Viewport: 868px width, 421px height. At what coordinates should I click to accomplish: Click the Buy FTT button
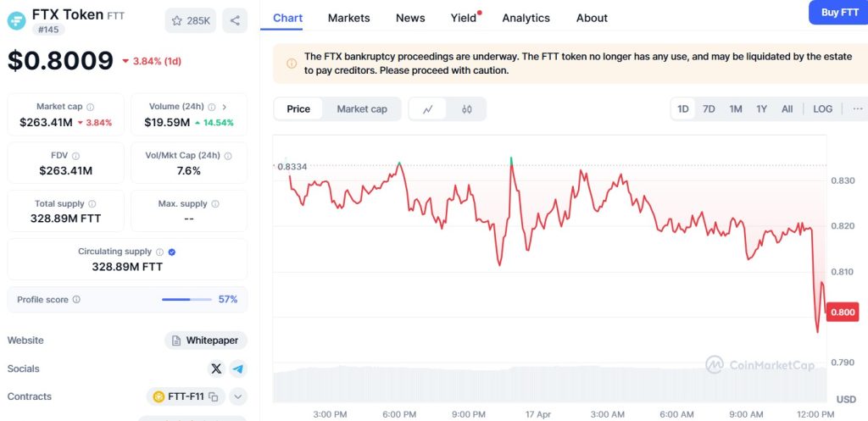point(838,13)
